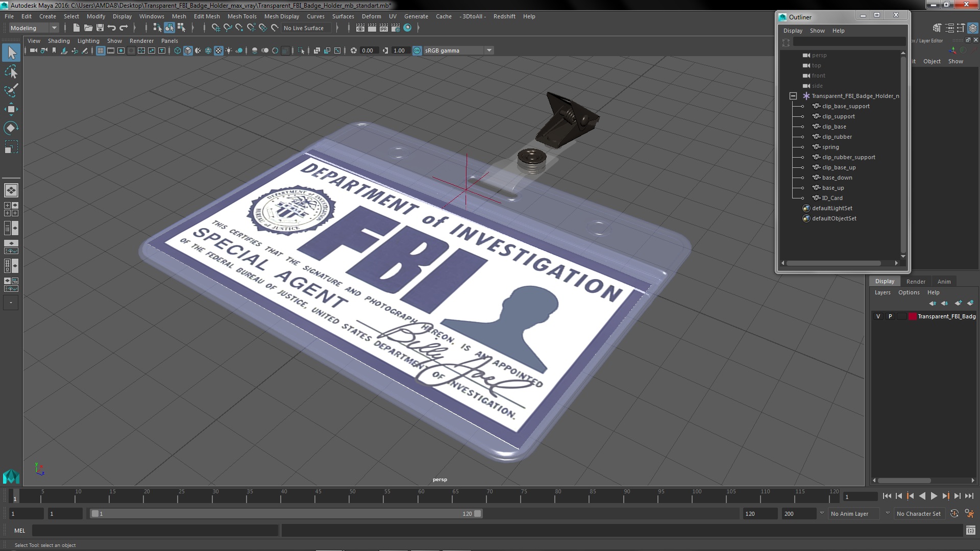
Task: Click the MEL command input field
Action: click(155, 531)
